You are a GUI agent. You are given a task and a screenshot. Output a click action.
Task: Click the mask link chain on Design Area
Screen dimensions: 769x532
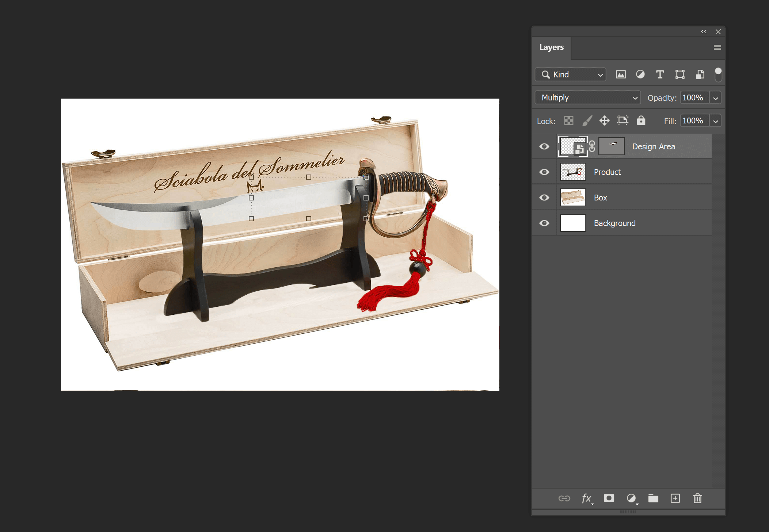point(592,146)
